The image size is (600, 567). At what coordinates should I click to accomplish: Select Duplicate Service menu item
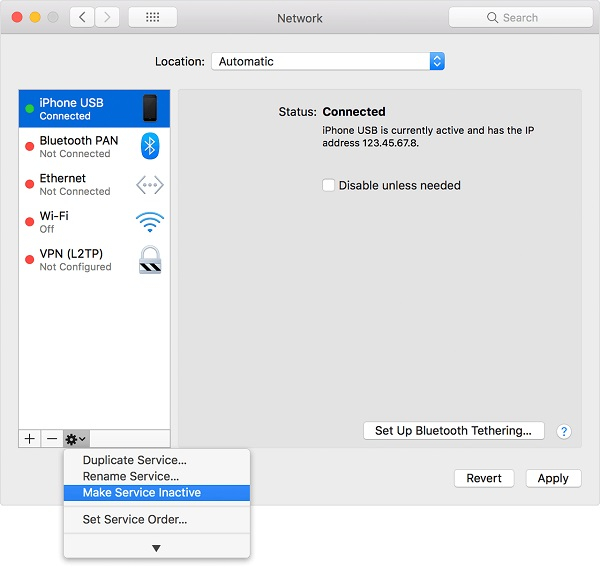[135, 460]
